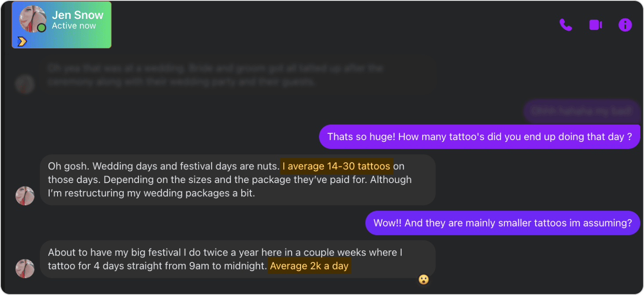
Task: Click avatar beside the "Oh gosh" message
Action: click(25, 196)
